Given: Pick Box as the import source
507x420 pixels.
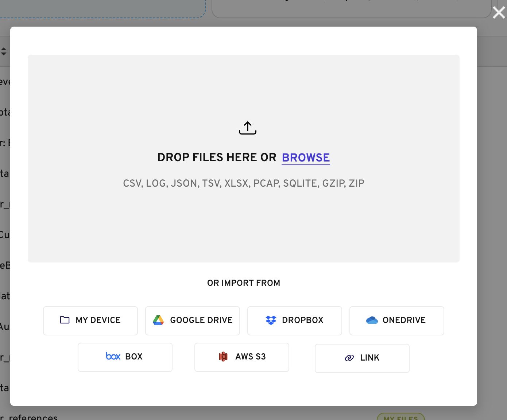Looking at the screenshot, I should point(125,357).
